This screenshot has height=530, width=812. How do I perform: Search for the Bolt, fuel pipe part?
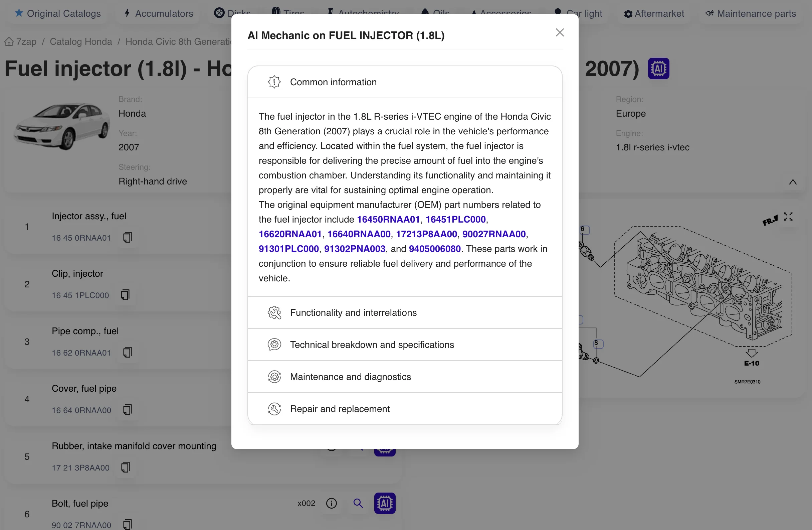pos(358,503)
